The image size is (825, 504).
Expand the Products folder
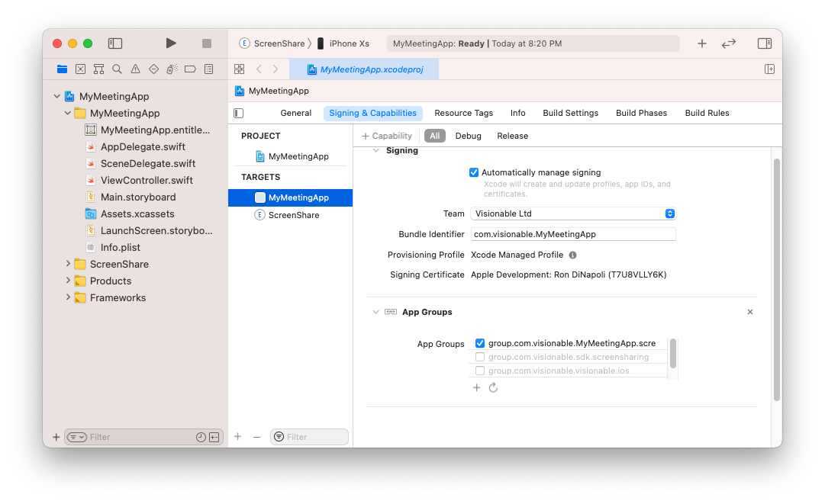67,281
